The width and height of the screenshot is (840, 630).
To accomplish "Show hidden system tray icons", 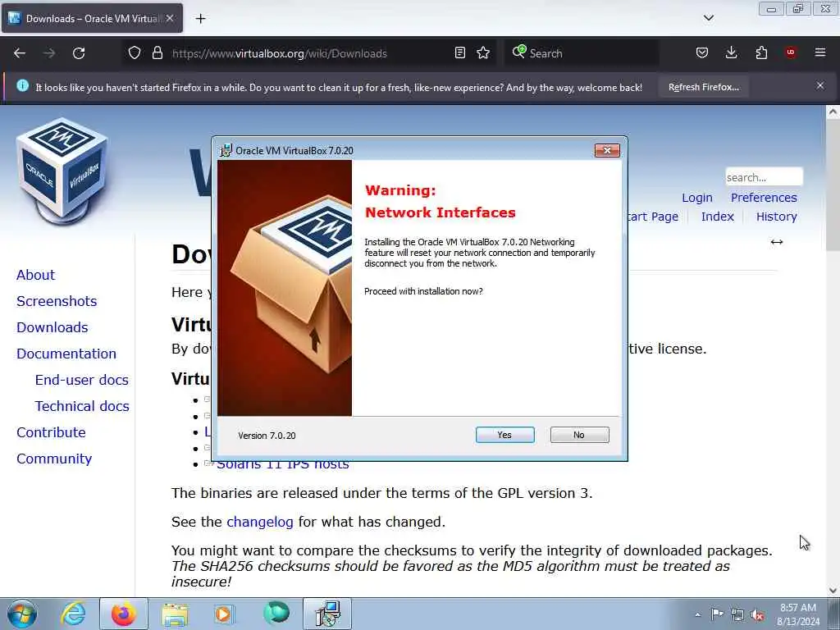I will point(697,614).
